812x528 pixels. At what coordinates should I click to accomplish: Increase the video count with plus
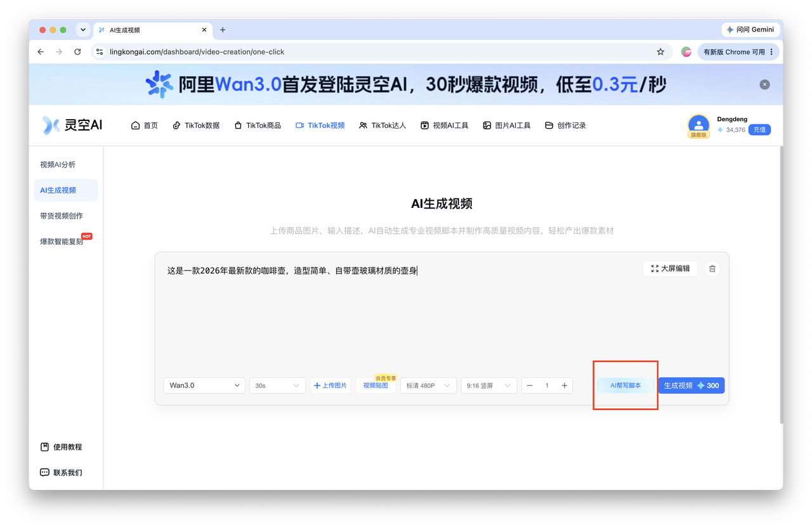[x=565, y=385]
